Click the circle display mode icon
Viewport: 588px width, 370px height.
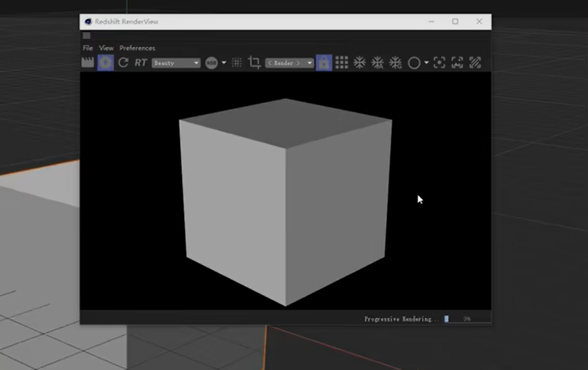tap(414, 63)
